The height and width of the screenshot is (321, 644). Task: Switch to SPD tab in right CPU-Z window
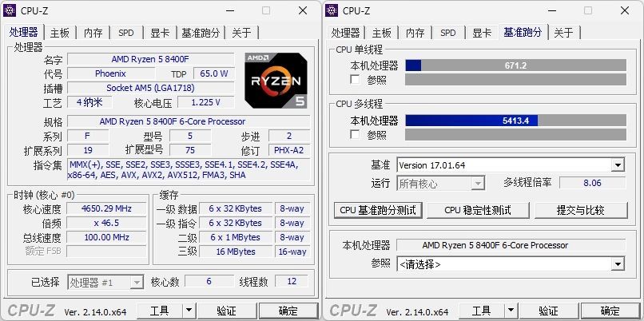(448, 33)
